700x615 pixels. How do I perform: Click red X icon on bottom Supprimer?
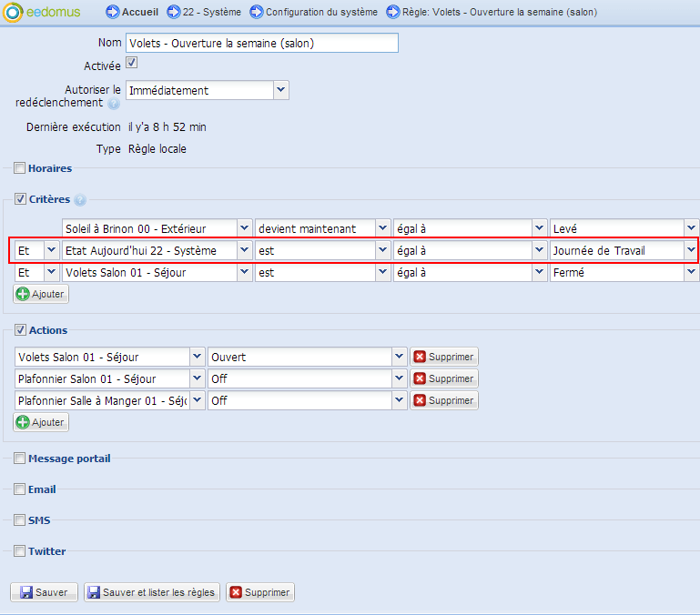tap(236, 592)
